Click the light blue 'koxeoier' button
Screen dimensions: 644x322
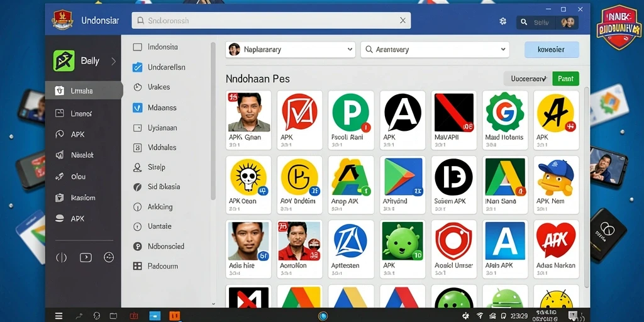(x=552, y=49)
